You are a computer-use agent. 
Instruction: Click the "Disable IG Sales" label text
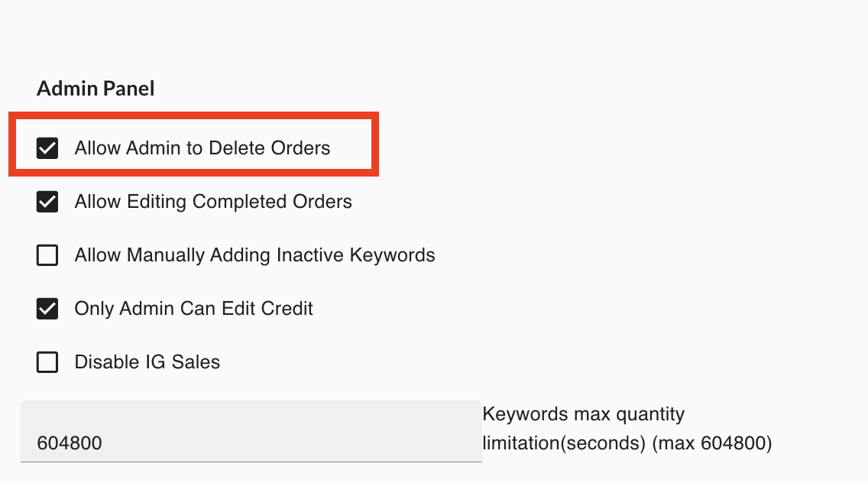pos(147,362)
